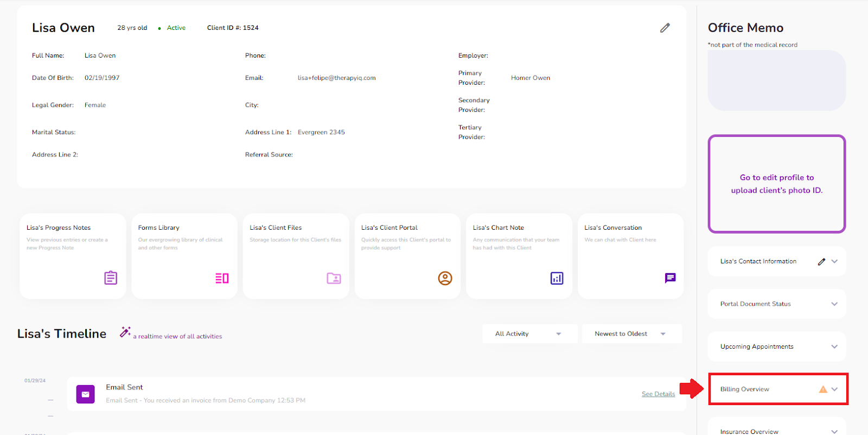Open Lisa's Client Portal person icon
The image size is (868, 435).
(445, 279)
